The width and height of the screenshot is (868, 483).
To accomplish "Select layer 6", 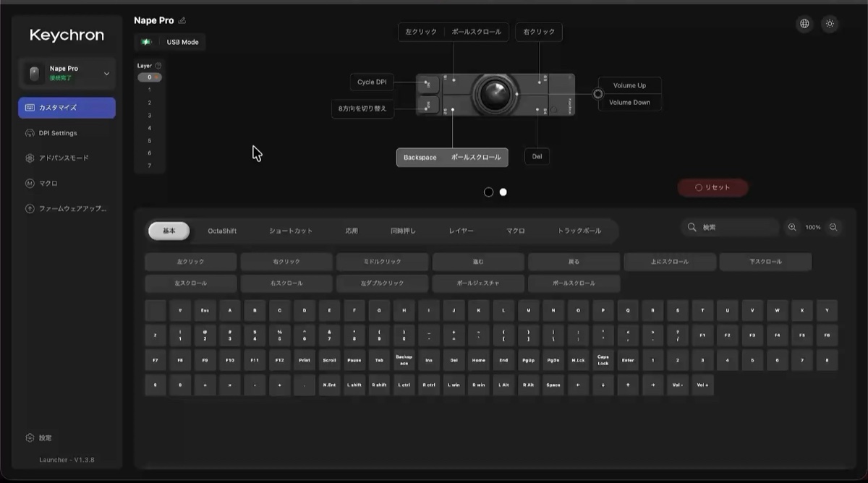I will pyautogui.click(x=150, y=153).
